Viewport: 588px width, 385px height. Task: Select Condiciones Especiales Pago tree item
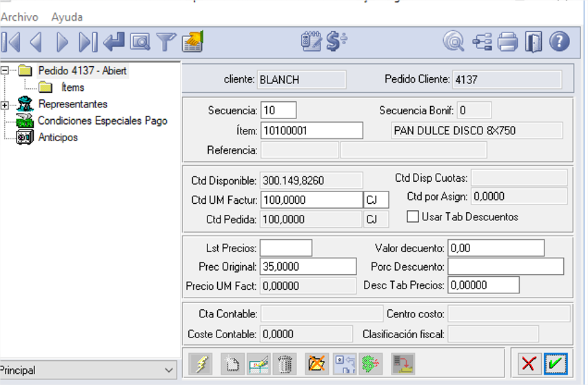[x=103, y=121]
